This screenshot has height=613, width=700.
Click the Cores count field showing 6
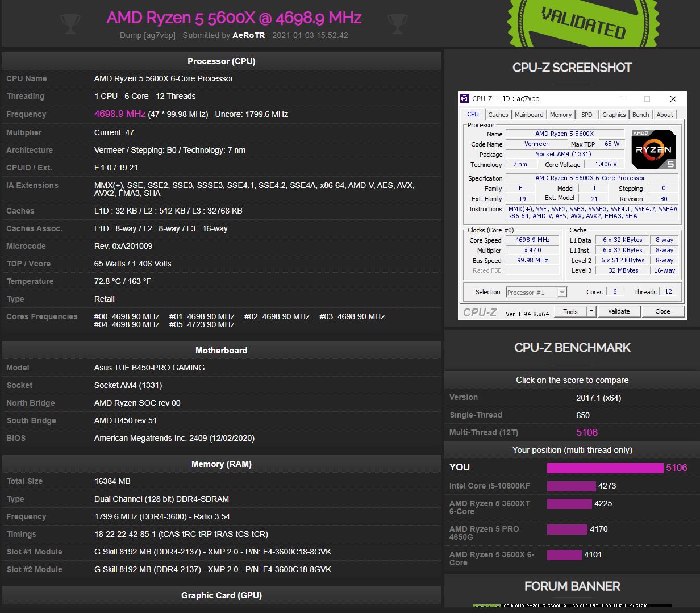pos(615,291)
